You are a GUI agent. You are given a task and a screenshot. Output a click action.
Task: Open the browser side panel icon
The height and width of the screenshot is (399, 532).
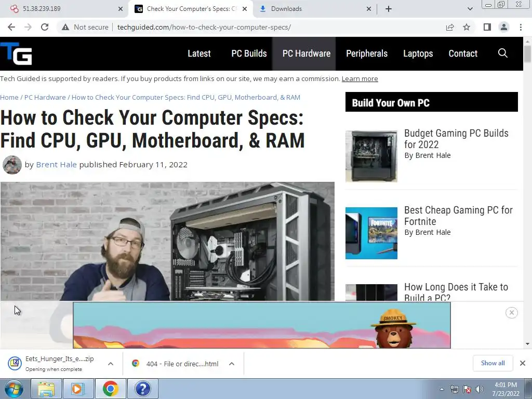(x=487, y=27)
